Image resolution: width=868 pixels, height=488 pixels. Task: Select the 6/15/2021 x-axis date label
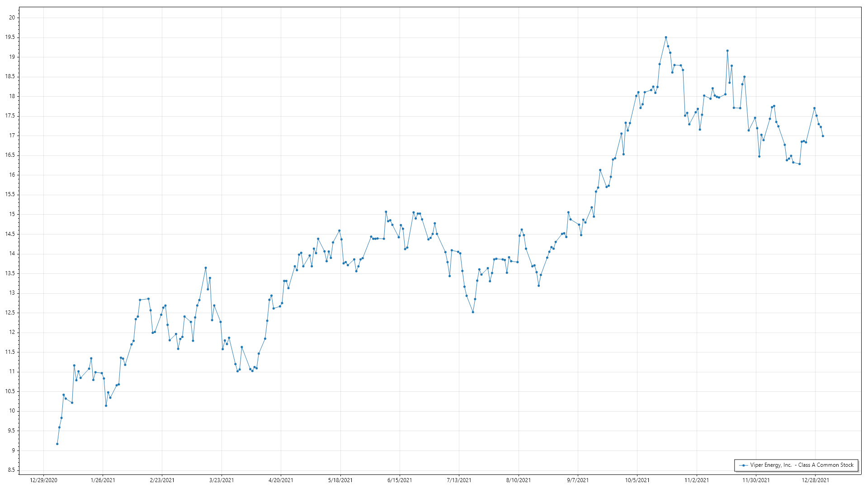pos(400,480)
